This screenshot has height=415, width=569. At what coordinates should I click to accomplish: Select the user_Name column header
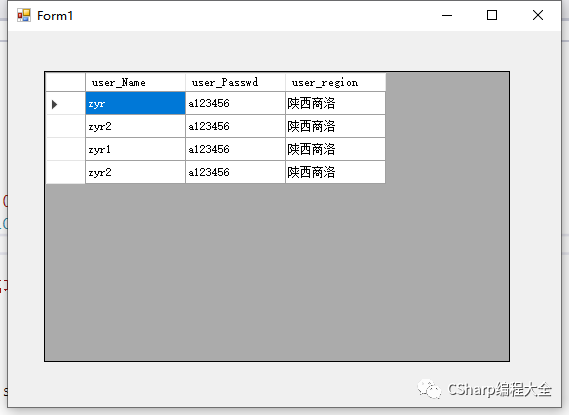pyautogui.click(x=135, y=82)
